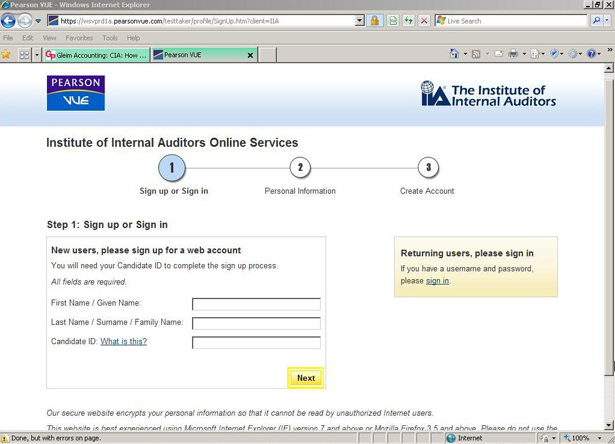The width and height of the screenshot is (615, 444).
Task: Click the Stop loading red X icon
Action: (424, 21)
